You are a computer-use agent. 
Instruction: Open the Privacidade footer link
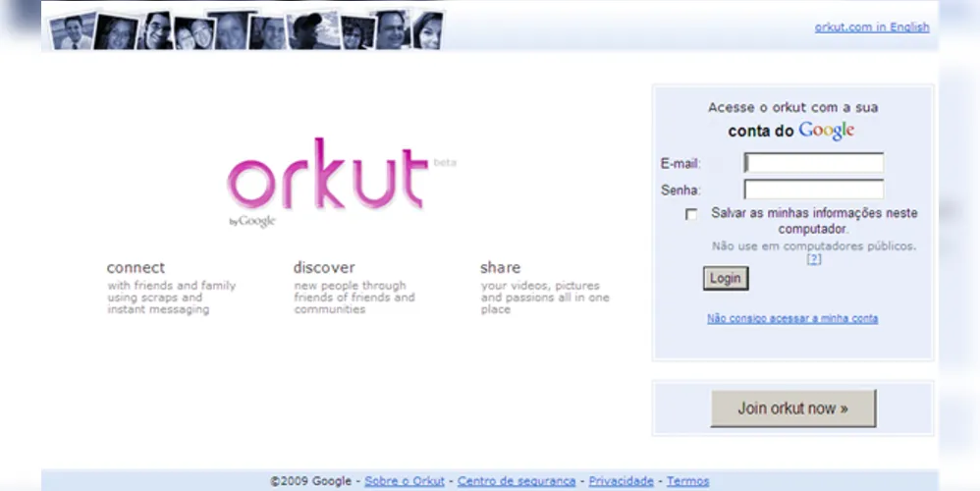(622, 481)
